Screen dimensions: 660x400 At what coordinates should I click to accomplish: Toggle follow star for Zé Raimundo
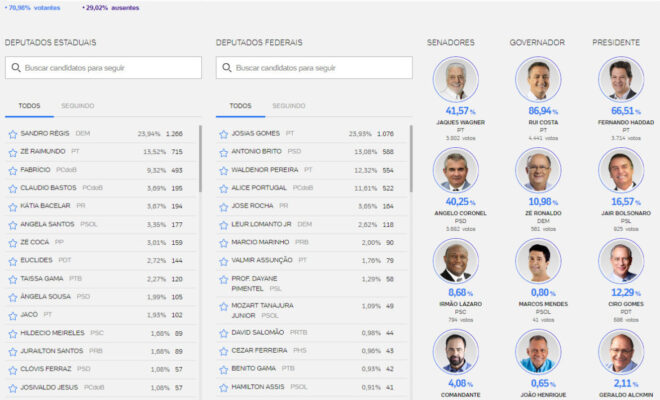12,151
